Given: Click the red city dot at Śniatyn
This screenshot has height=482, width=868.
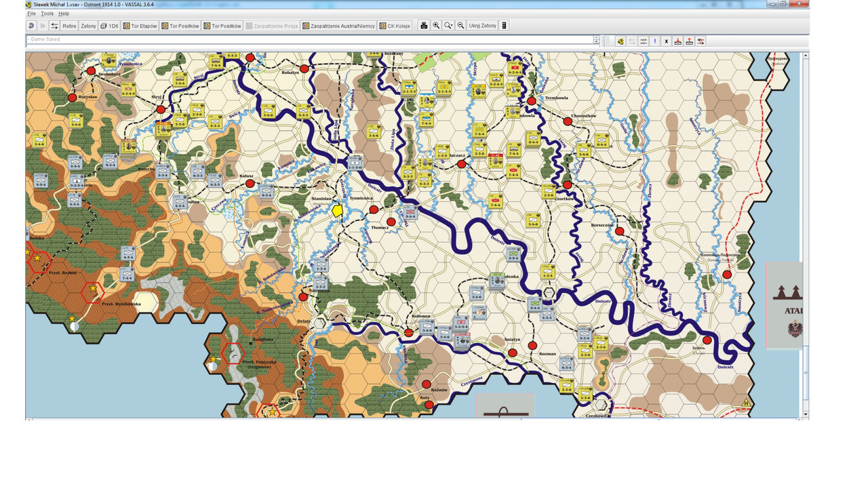Looking at the screenshot, I should click(x=513, y=353).
